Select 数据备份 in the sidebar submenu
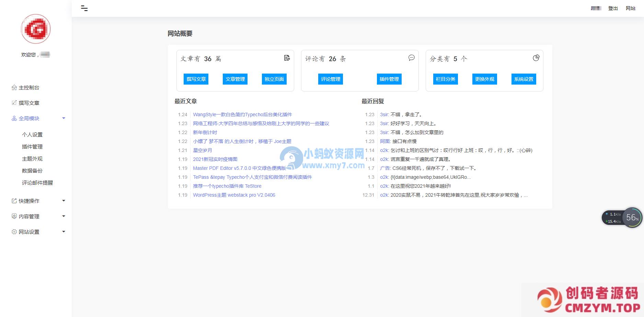This screenshot has width=644, height=317. point(32,171)
